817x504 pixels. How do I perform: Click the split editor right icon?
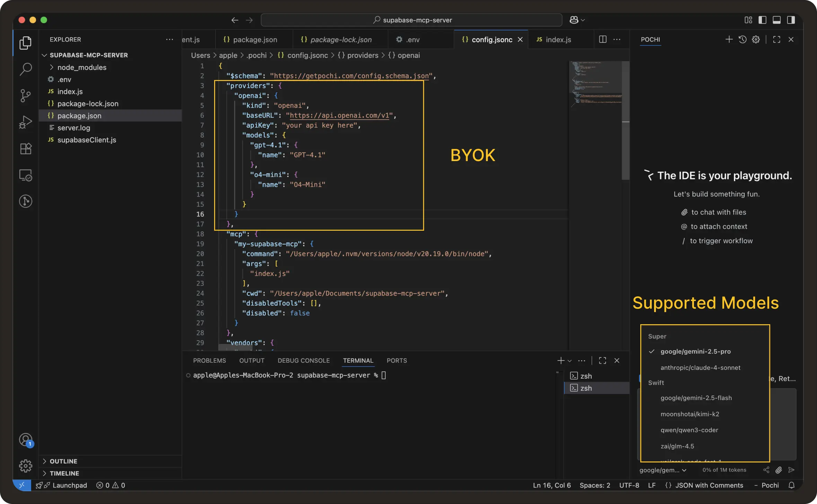pos(603,39)
